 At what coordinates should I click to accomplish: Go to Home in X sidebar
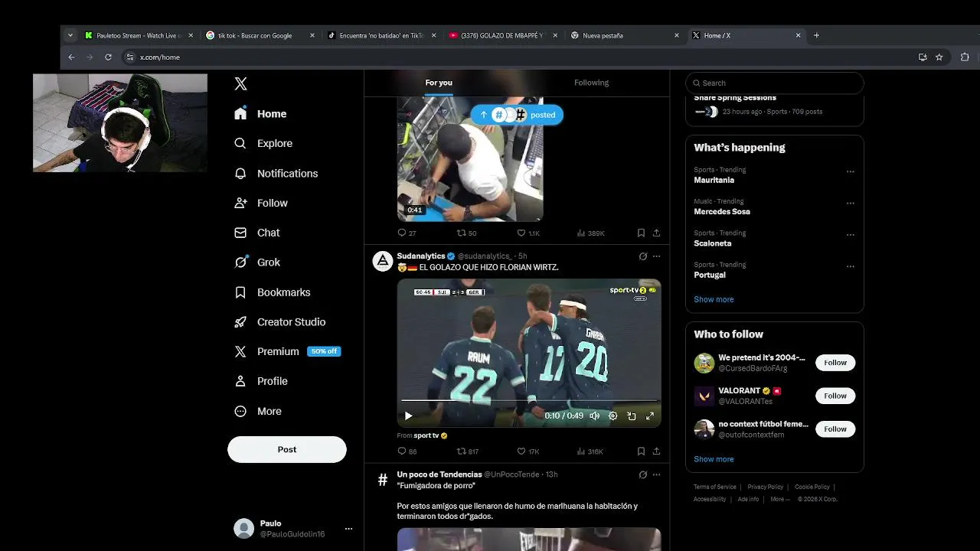tap(260, 113)
